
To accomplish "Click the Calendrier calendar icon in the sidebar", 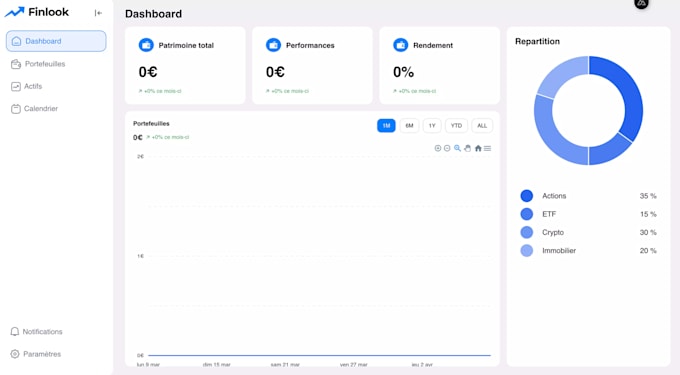I will point(16,109).
